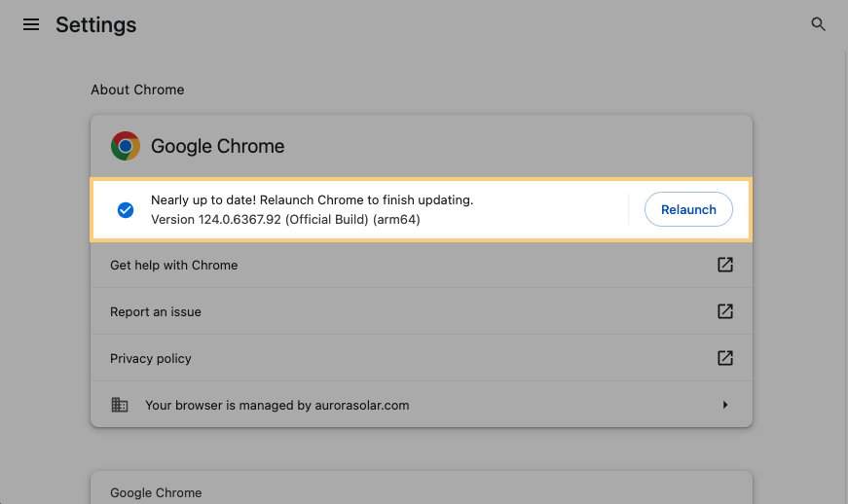Screen dimensions: 848x504
Task: Click the Google Chrome logo
Action: (x=126, y=146)
